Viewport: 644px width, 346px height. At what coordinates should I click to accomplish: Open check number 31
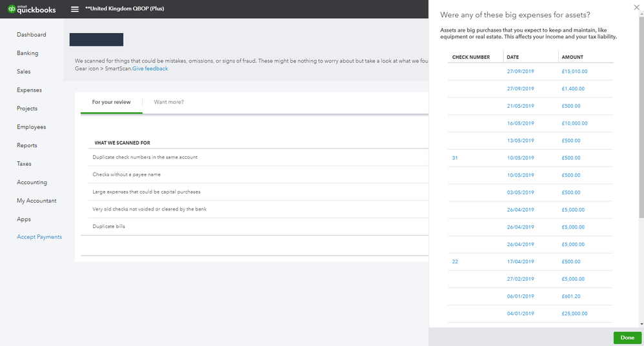pyautogui.click(x=455, y=158)
